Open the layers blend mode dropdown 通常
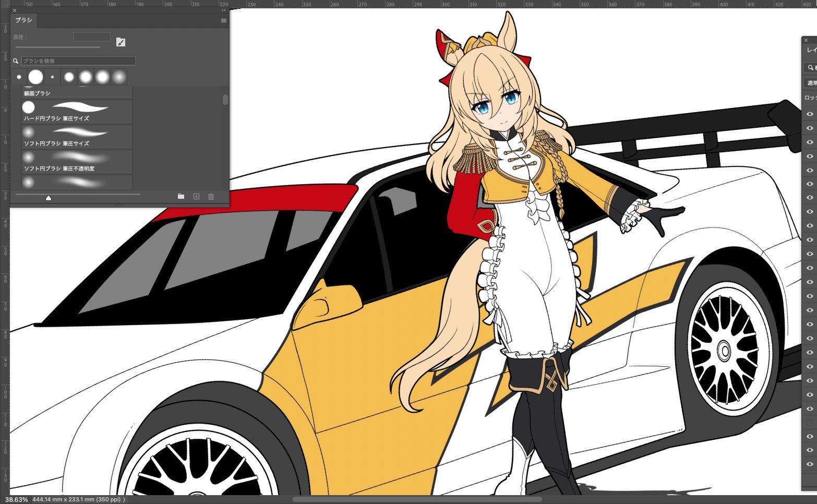Image resolution: width=817 pixels, height=504 pixels. pyautogui.click(x=811, y=83)
